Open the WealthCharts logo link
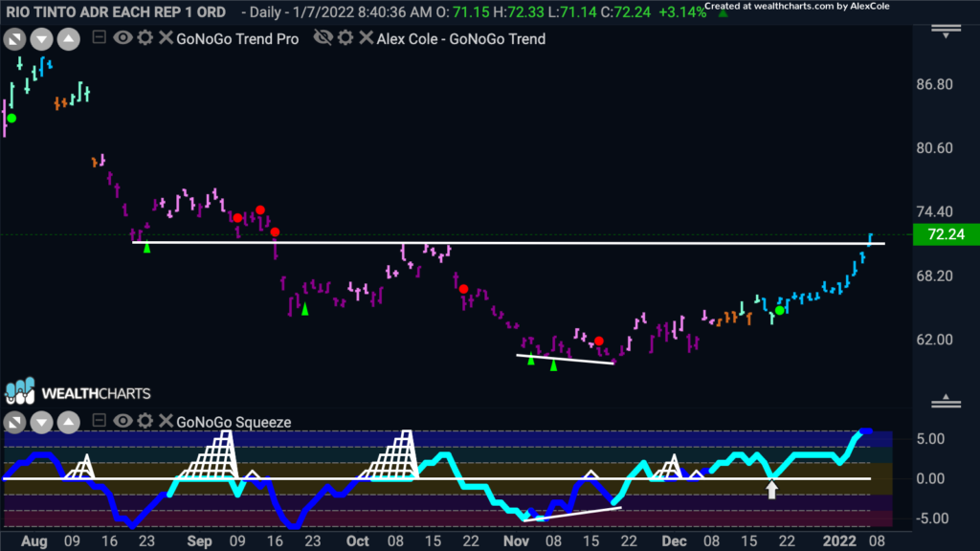980x551 pixels. point(78,392)
